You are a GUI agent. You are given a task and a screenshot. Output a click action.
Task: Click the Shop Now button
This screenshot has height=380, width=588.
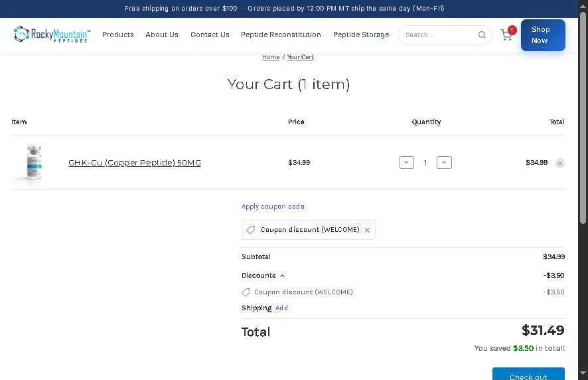point(543,35)
